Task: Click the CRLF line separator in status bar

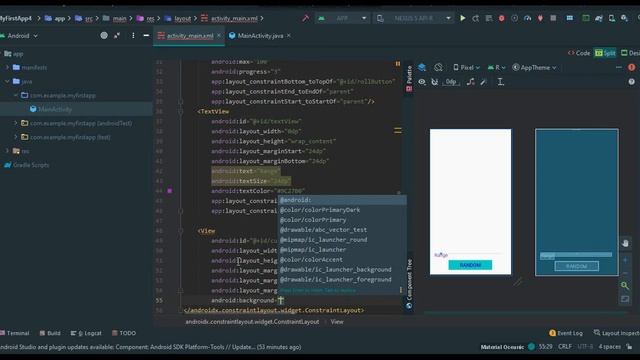Action: tap(565, 347)
